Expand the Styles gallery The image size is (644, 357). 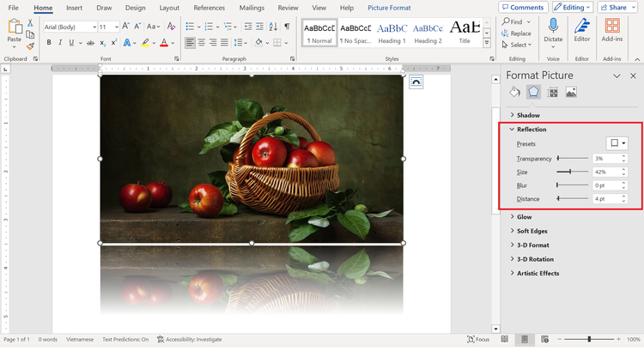click(x=487, y=42)
